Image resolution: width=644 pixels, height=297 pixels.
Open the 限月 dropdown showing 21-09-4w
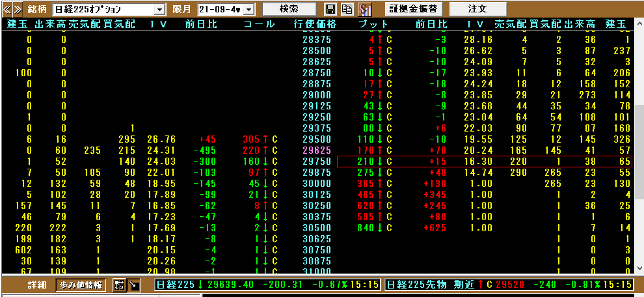[248, 10]
